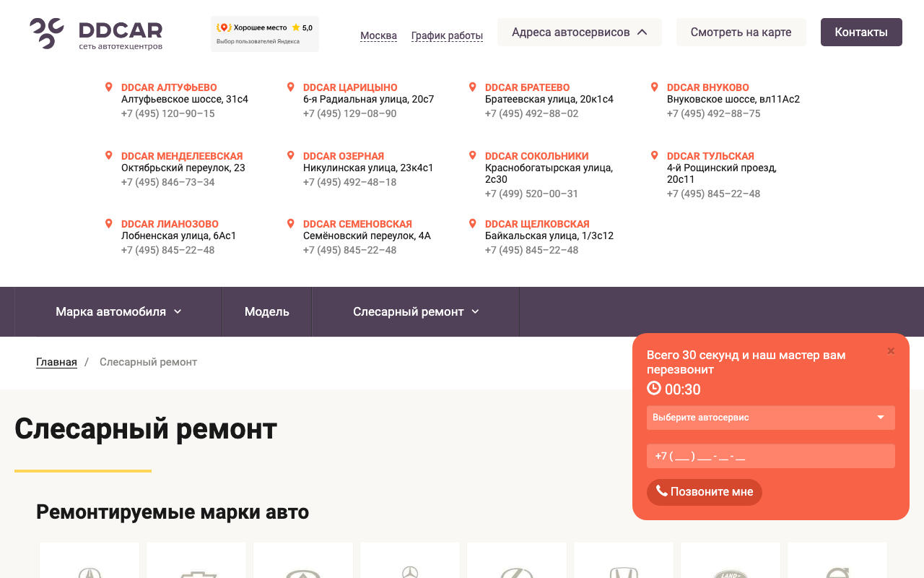Open the DDCAR ВНУКОВО service link

tap(708, 87)
